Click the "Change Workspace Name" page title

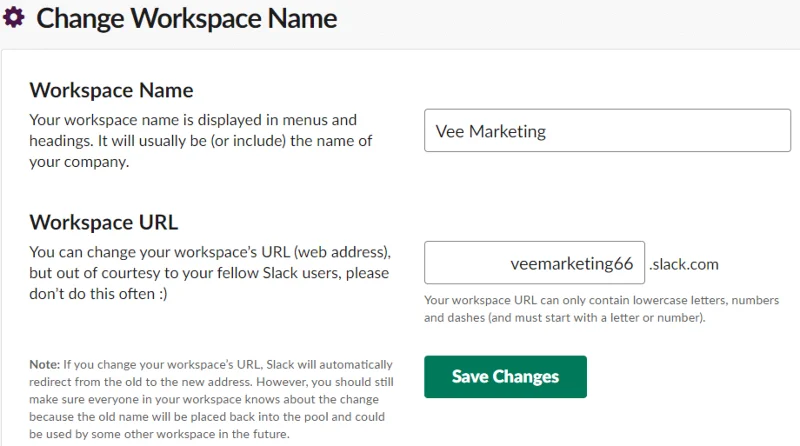[187, 18]
